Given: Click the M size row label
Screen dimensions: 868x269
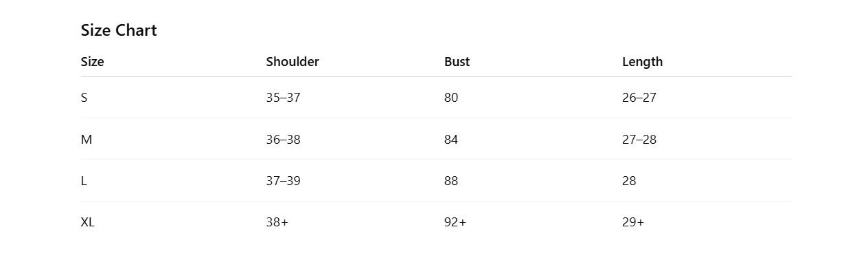Looking at the screenshot, I should point(87,140).
